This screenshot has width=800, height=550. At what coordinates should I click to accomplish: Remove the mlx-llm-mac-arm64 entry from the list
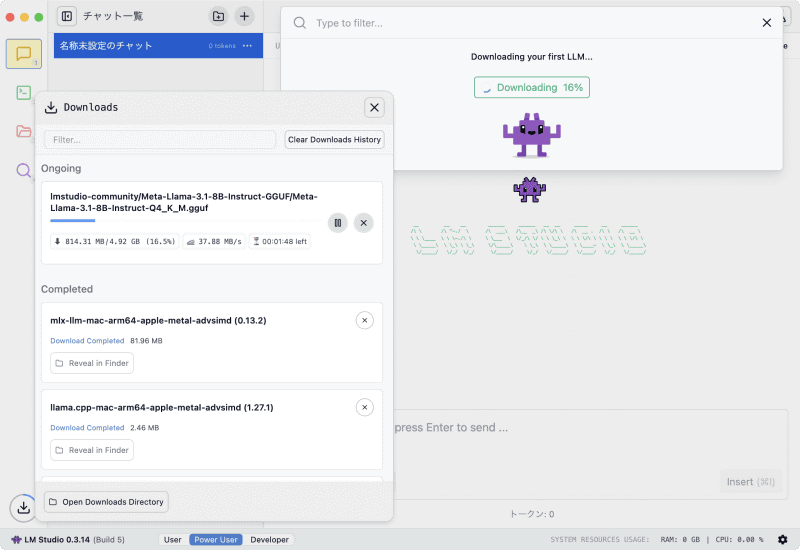coord(365,320)
